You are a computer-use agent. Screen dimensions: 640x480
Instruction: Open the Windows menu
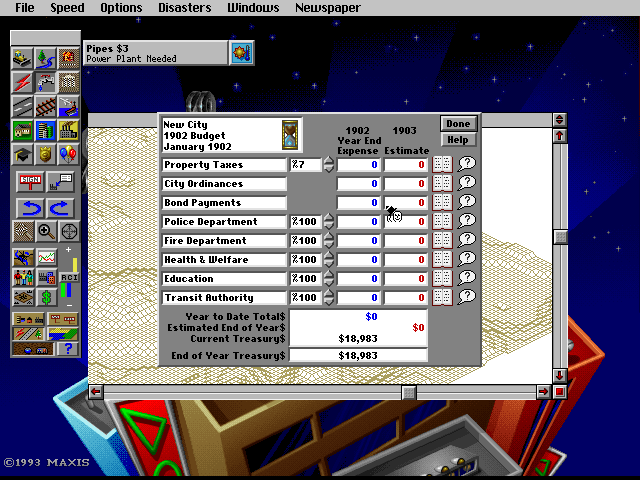click(x=253, y=8)
